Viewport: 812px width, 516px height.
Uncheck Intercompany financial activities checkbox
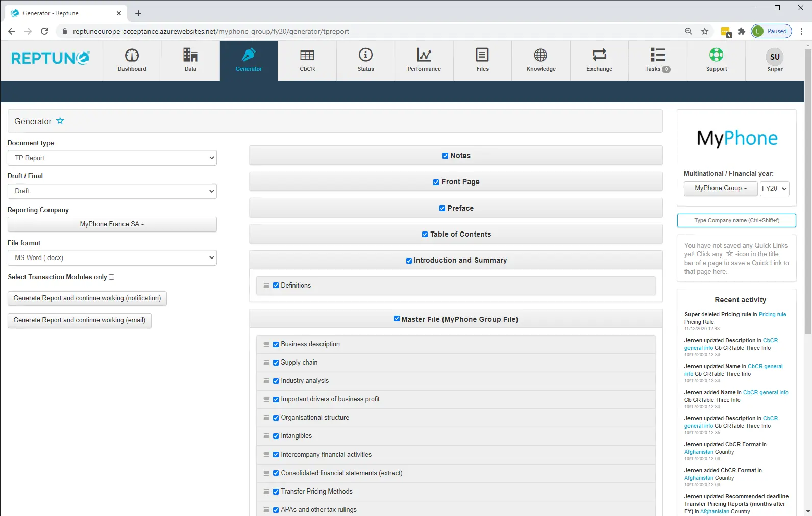(276, 455)
